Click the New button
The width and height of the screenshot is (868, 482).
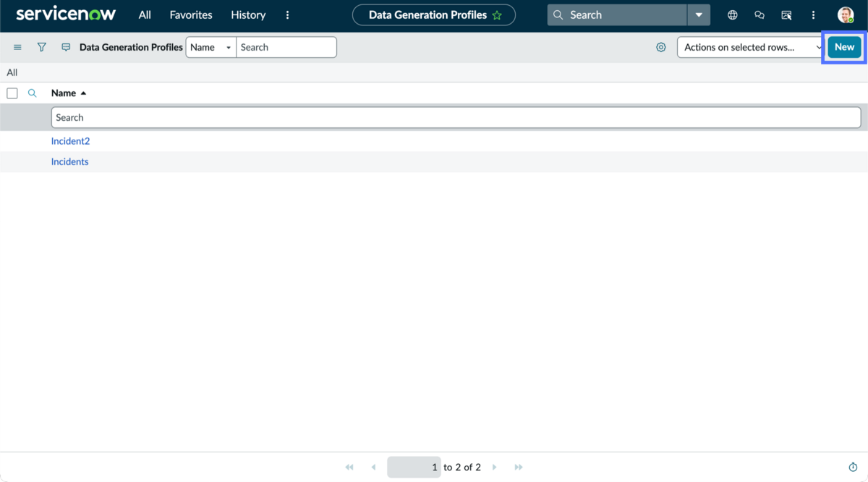pos(844,47)
